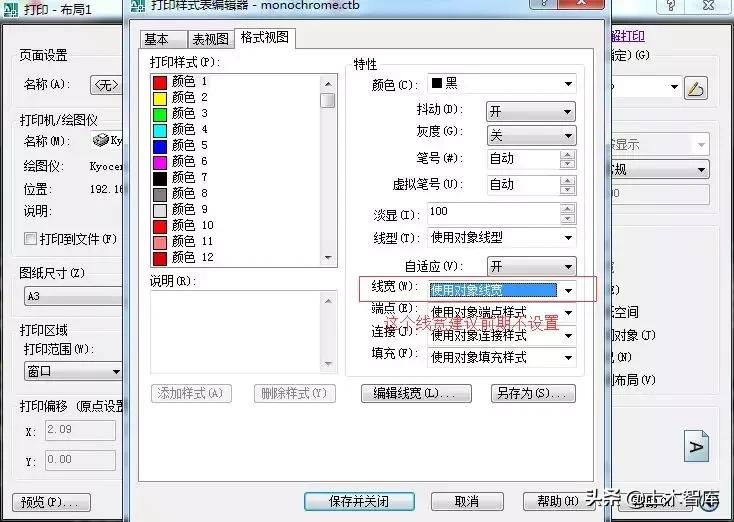Choose 颜色 4 in plot styles list
The height and width of the screenshot is (522, 734).
click(180, 130)
